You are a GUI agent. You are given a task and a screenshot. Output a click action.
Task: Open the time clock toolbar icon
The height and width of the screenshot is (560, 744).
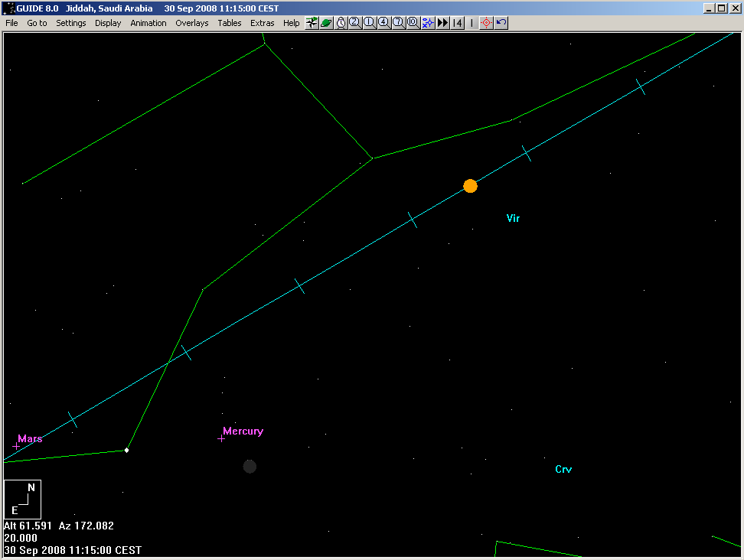click(341, 23)
